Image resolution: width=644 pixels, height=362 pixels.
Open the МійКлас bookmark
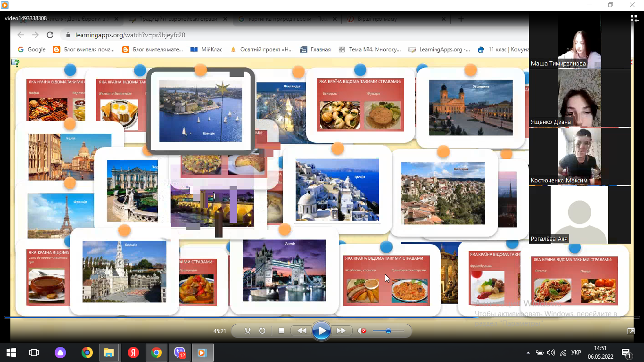(206, 49)
